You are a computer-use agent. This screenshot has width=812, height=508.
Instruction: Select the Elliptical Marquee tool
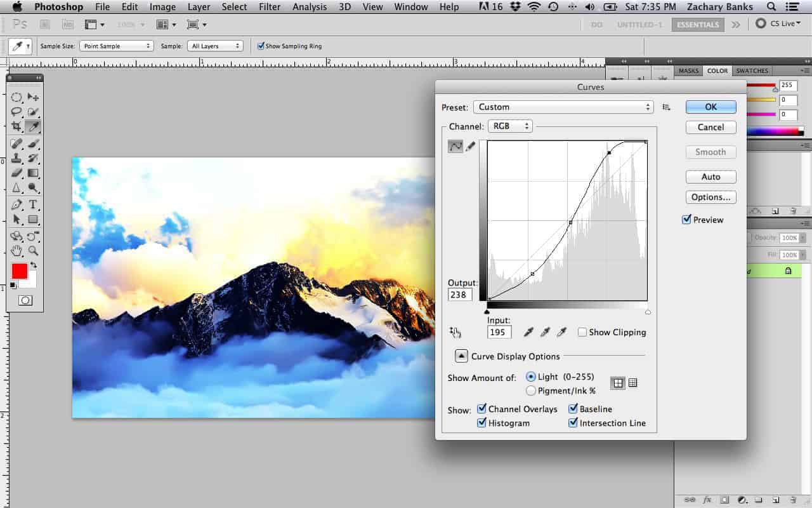click(16, 97)
